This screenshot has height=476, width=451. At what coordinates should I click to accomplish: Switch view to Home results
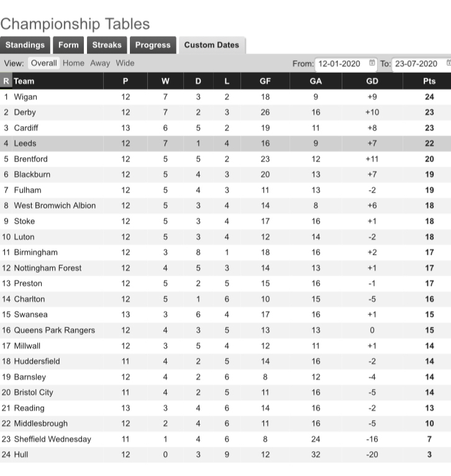[73, 63]
